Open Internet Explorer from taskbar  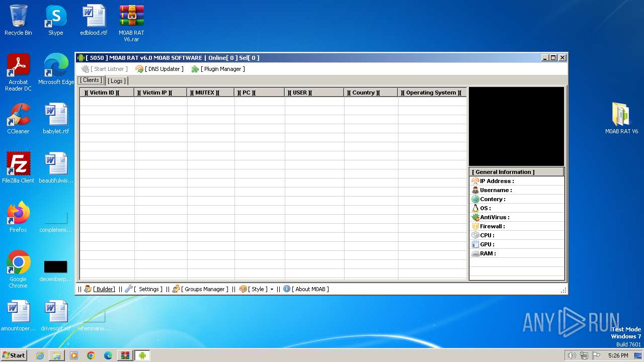(40, 355)
